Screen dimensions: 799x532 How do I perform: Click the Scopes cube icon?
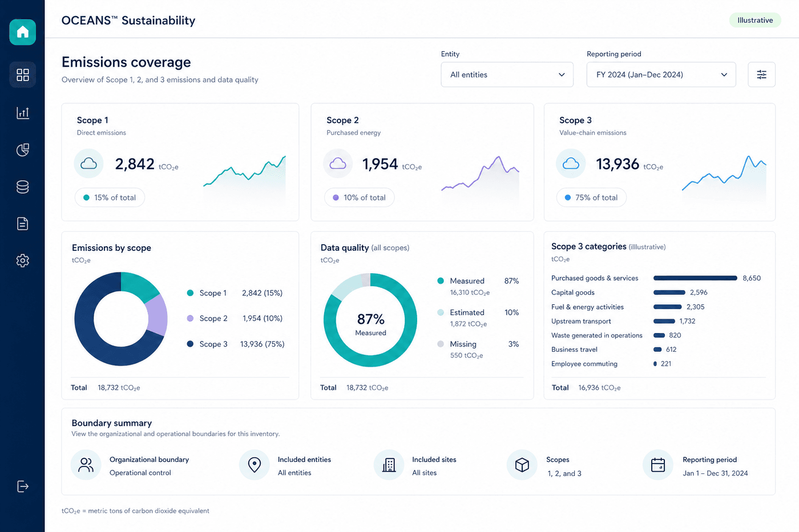pos(522,465)
